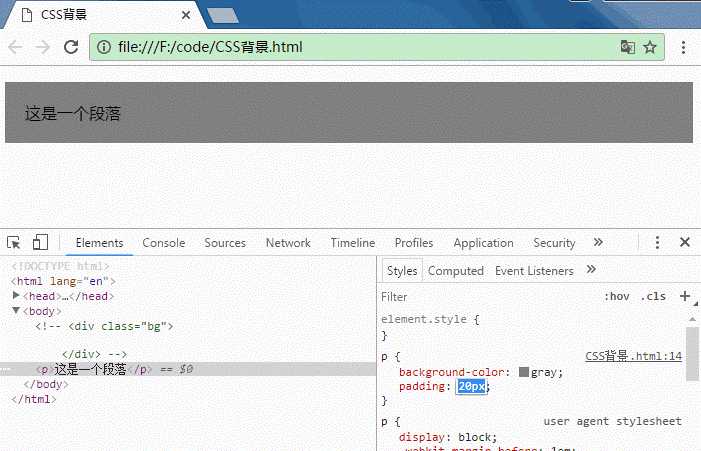
Task: Go back to the previous page
Action: pos(15,47)
